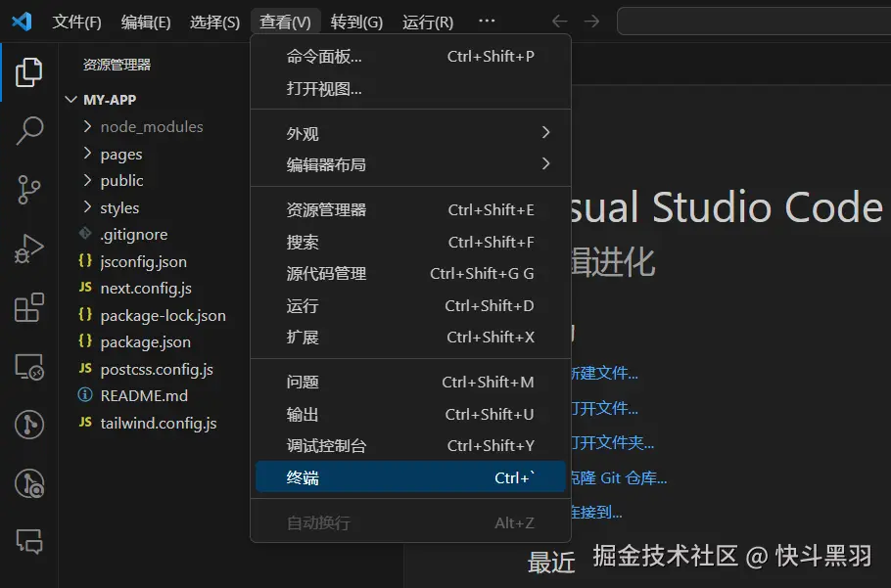This screenshot has height=588, width=891.
Task: Open the 编辑器布局 submenu arrow
Action: click(x=545, y=163)
